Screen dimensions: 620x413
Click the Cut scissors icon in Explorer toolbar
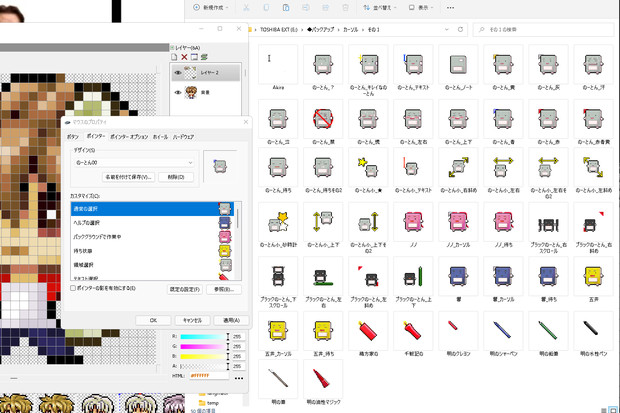tap(246, 8)
